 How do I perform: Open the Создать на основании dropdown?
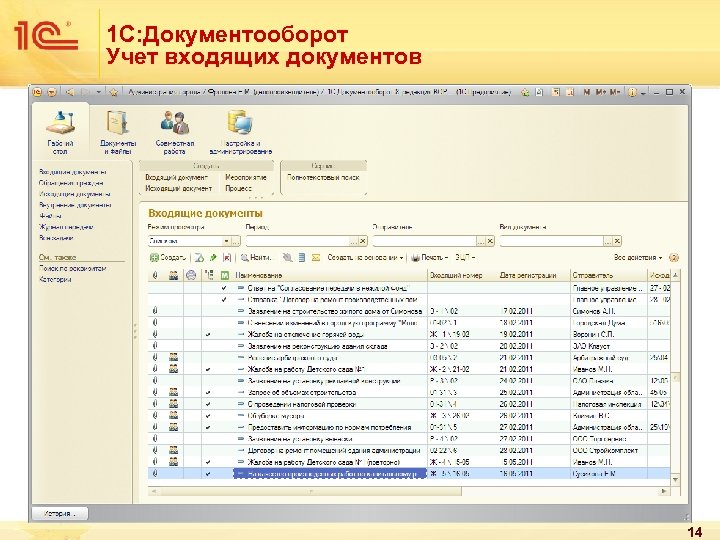pyautogui.click(x=365, y=258)
